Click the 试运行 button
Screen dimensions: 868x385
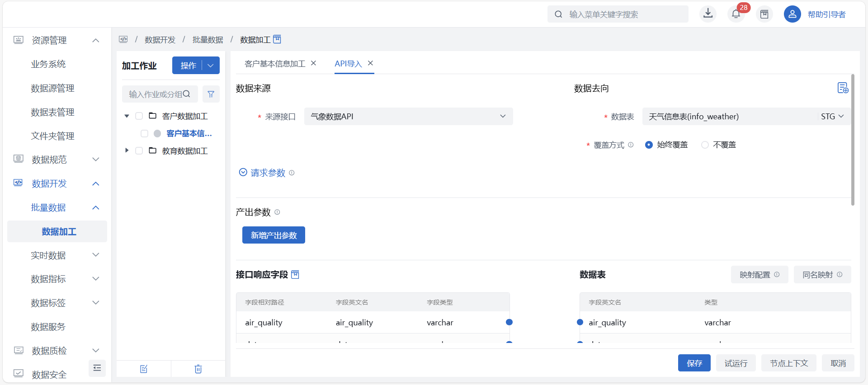click(736, 363)
